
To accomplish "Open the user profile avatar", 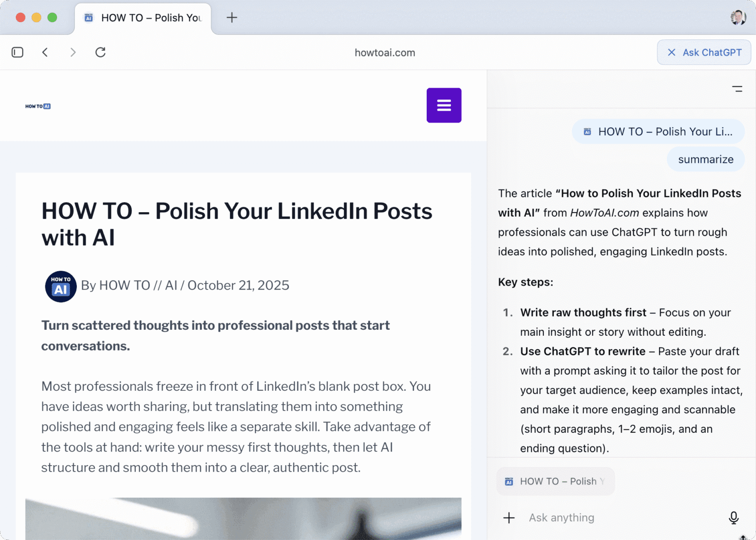I will (x=738, y=18).
